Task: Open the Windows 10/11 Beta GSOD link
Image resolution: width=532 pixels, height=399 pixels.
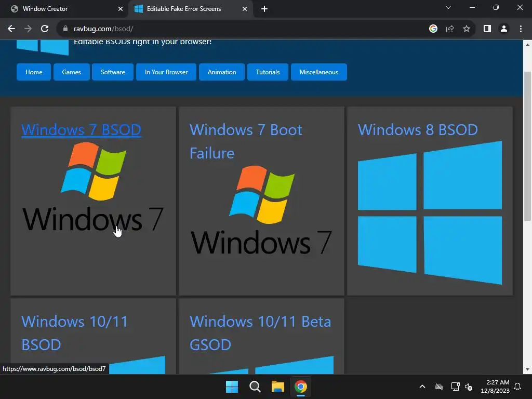Action: coord(260,333)
